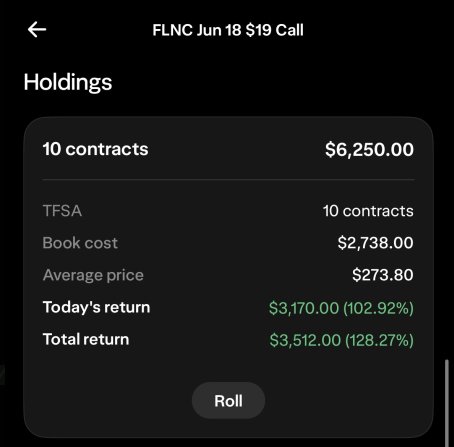Go back using the arrow icon
This screenshot has width=454, height=447.
[37, 30]
